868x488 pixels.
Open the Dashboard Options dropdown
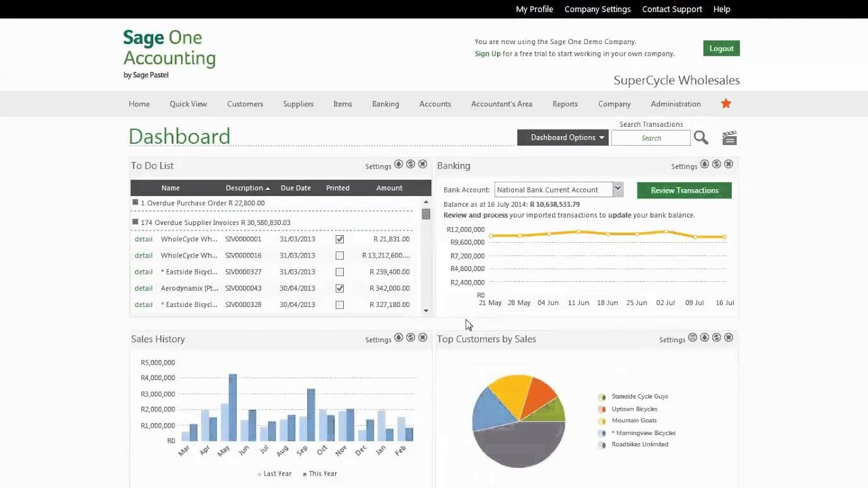562,137
